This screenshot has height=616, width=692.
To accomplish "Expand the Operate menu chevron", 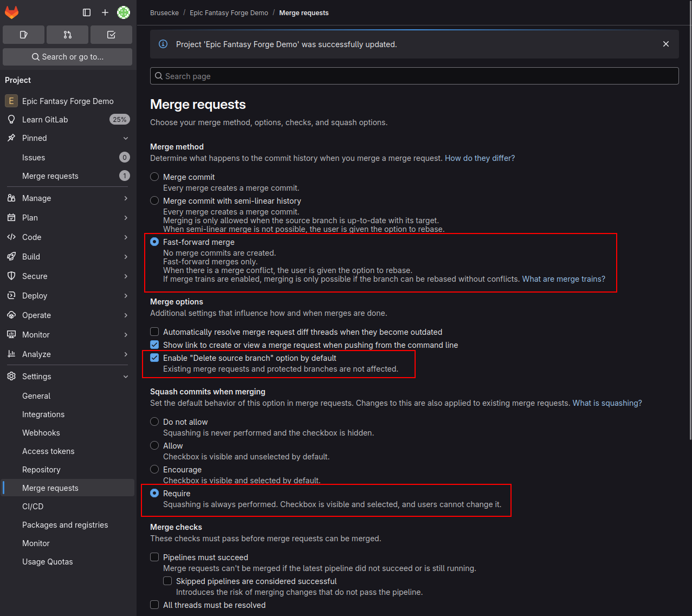I will pyautogui.click(x=126, y=315).
